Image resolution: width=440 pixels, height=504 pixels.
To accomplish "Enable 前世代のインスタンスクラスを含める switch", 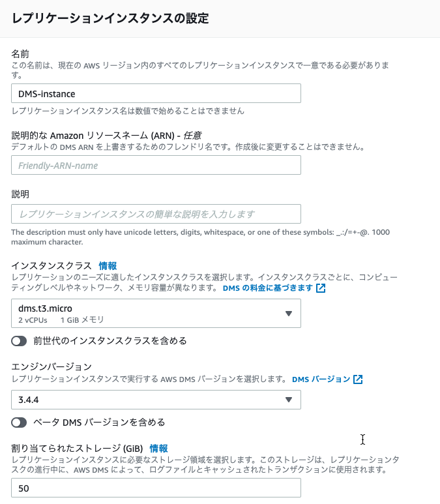I will (19, 341).
